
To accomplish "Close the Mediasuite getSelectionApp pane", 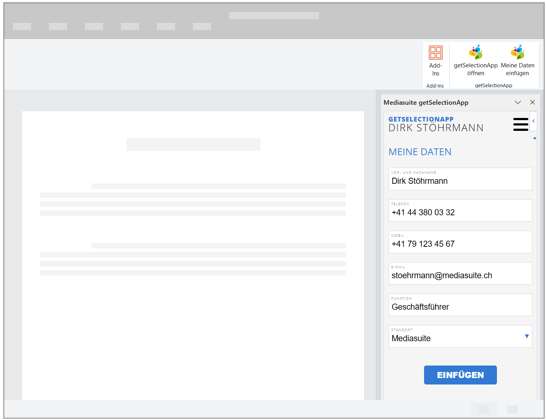I will coord(532,102).
